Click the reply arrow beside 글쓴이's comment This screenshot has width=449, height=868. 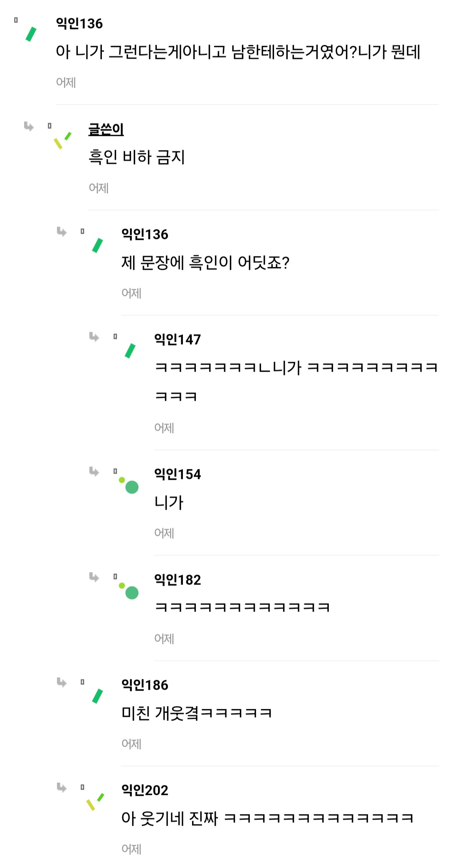(x=29, y=126)
